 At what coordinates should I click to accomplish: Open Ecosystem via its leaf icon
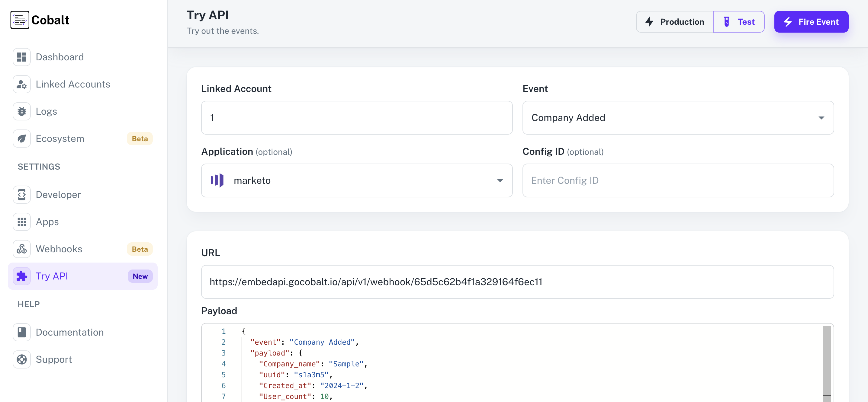(x=21, y=139)
